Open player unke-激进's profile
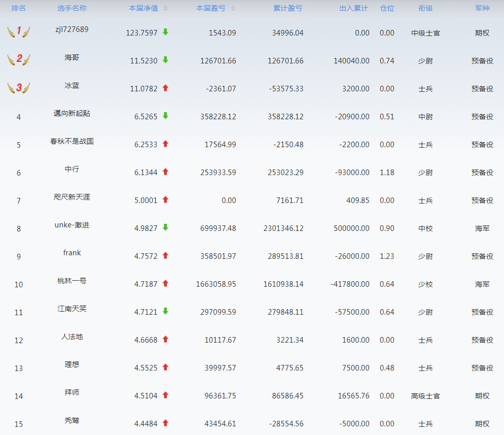Screen dimensions: 504x435 click(72, 225)
